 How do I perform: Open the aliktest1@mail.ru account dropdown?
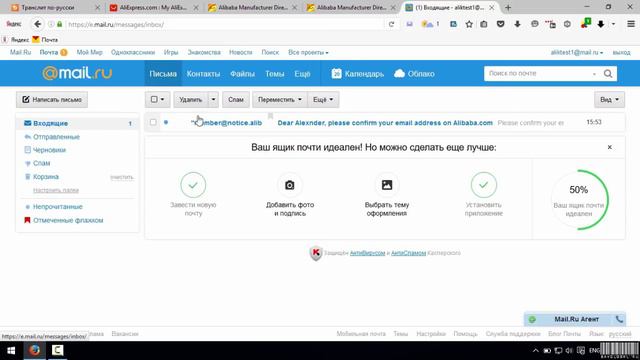[577, 52]
